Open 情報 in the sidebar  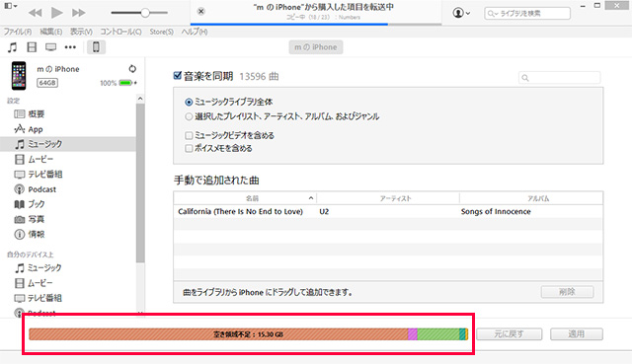pos(29,234)
